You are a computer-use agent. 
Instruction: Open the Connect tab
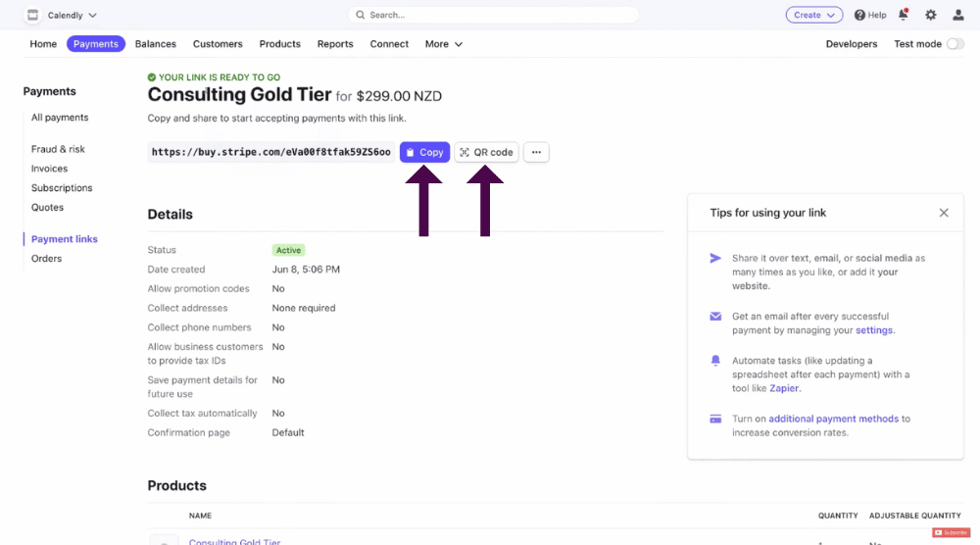pyautogui.click(x=389, y=44)
